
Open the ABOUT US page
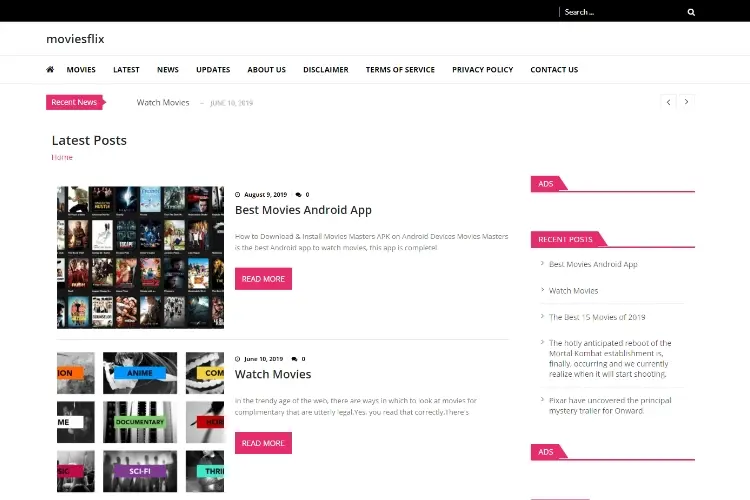266,69
